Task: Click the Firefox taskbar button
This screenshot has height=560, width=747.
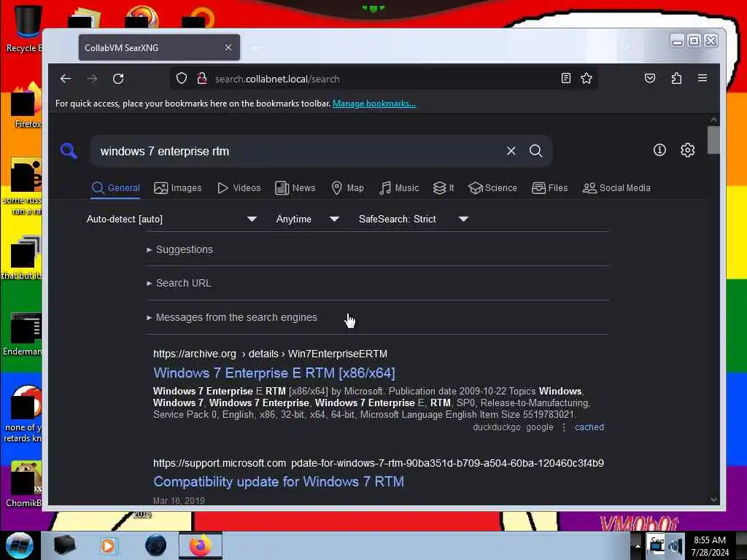Action: click(201, 545)
